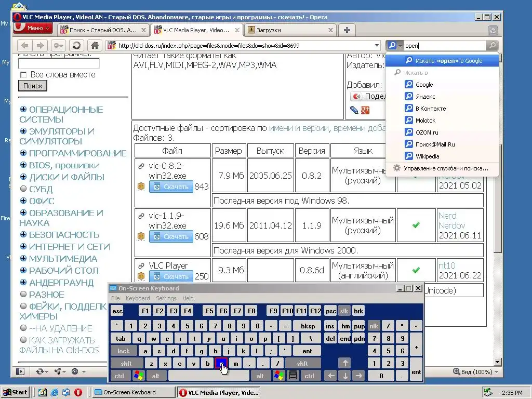
Task: Go to the home page
Action: (95, 46)
